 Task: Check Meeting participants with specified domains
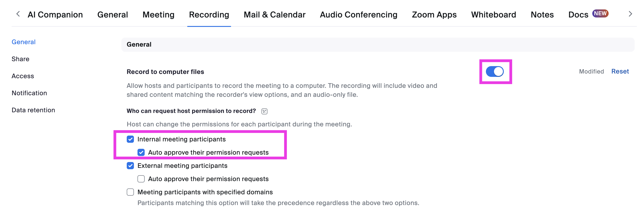(130, 192)
